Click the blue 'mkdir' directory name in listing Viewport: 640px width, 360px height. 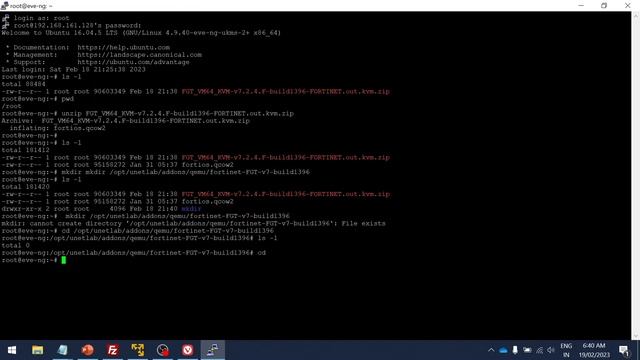191,209
